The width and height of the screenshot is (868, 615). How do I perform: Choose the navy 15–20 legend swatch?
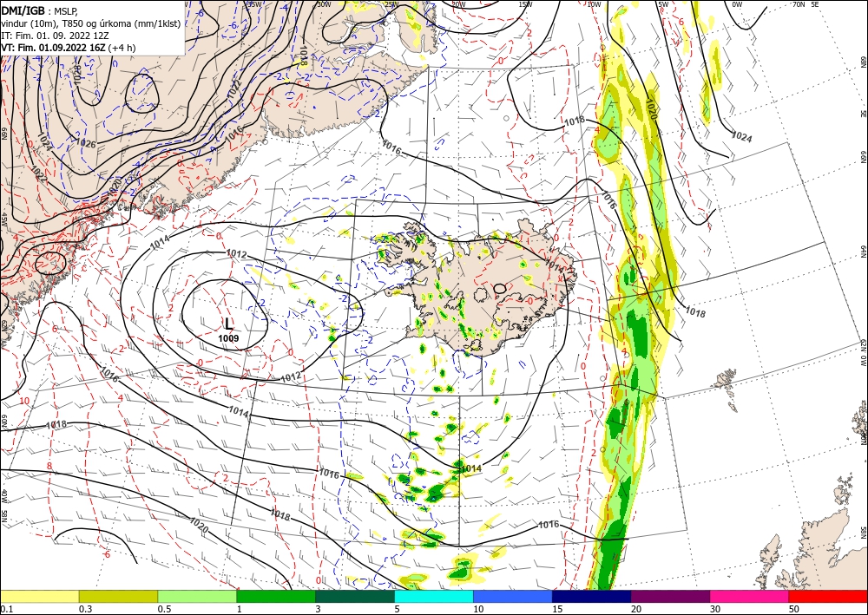click(x=592, y=597)
